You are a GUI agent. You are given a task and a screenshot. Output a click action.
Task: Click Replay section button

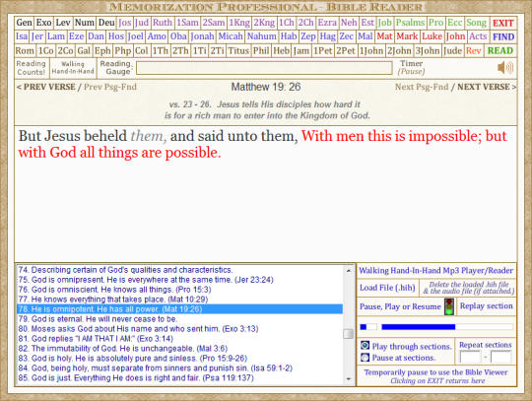point(487,306)
